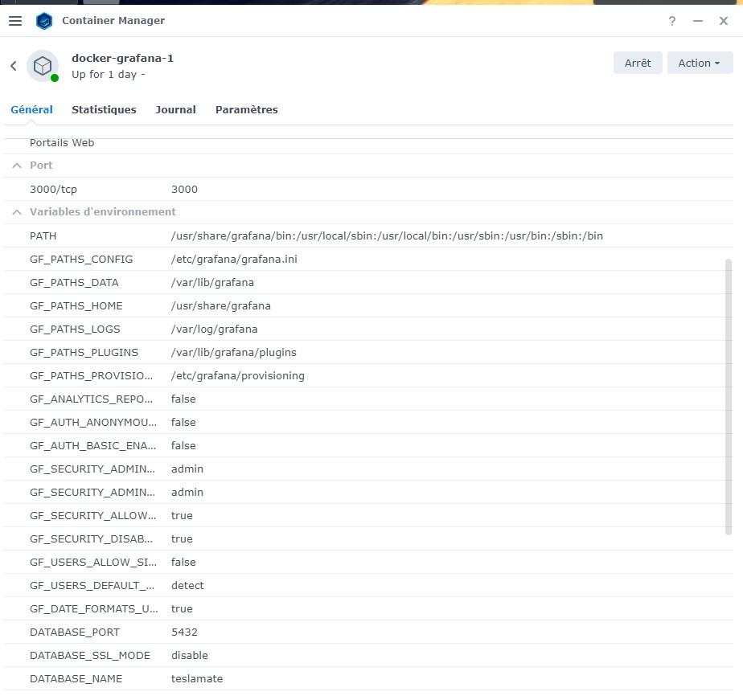
Task: Select the GF_USERS_DEFAULT_... variable
Action: pyautogui.click(x=92, y=585)
